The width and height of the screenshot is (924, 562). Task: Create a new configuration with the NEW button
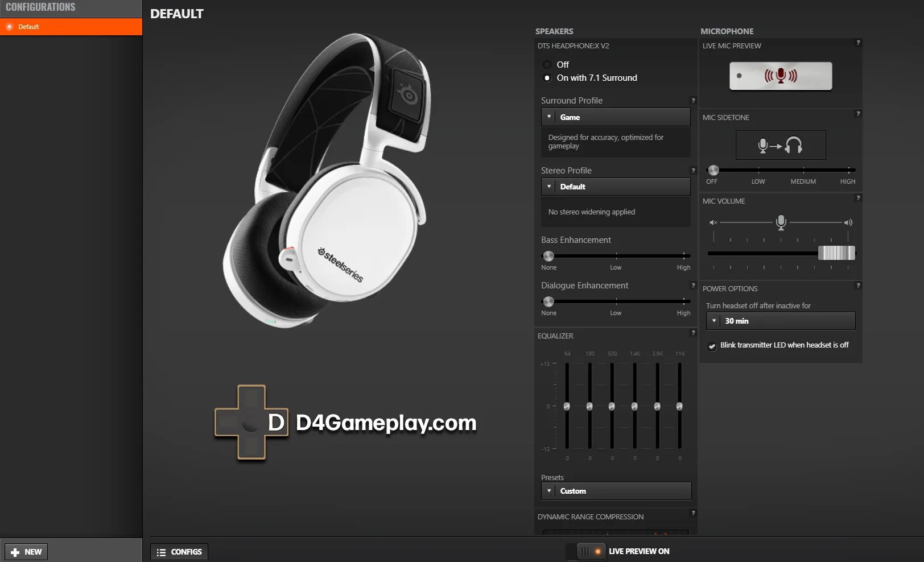pos(26,552)
